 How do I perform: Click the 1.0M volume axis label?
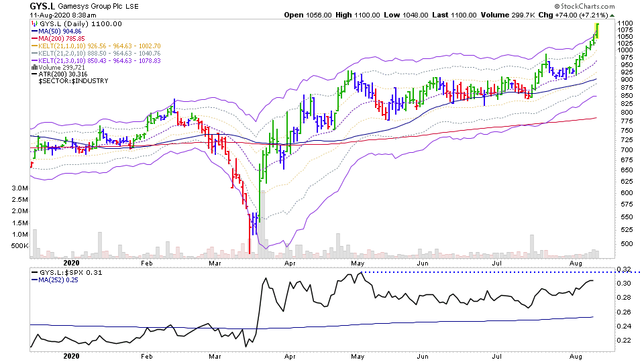(19, 235)
